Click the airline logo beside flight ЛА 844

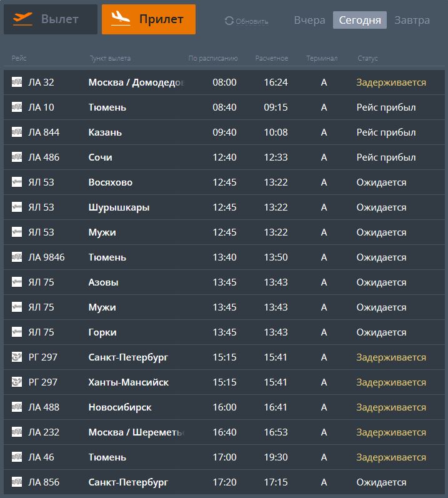pos(17,132)
